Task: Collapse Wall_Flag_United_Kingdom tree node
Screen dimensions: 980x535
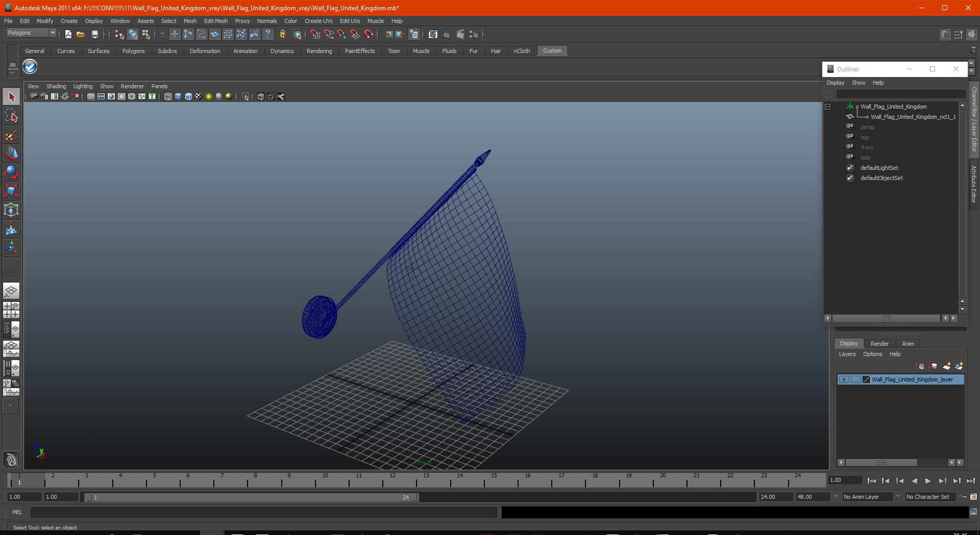Action: (828, 107)
